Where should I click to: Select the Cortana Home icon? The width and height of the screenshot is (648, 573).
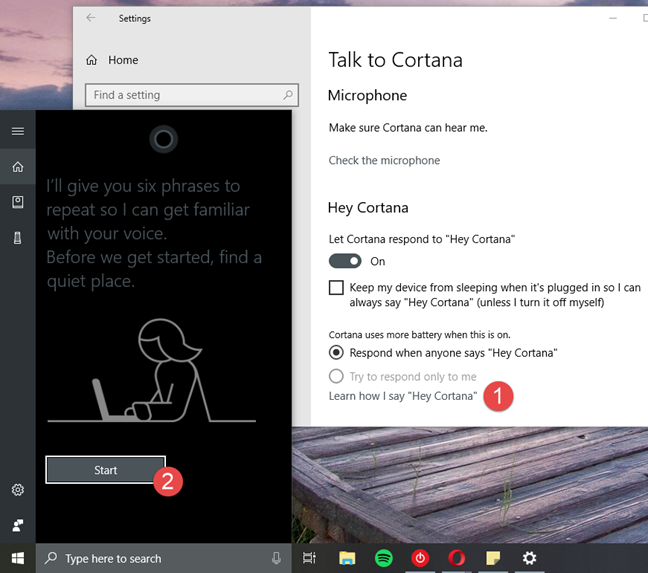(17, 167)
